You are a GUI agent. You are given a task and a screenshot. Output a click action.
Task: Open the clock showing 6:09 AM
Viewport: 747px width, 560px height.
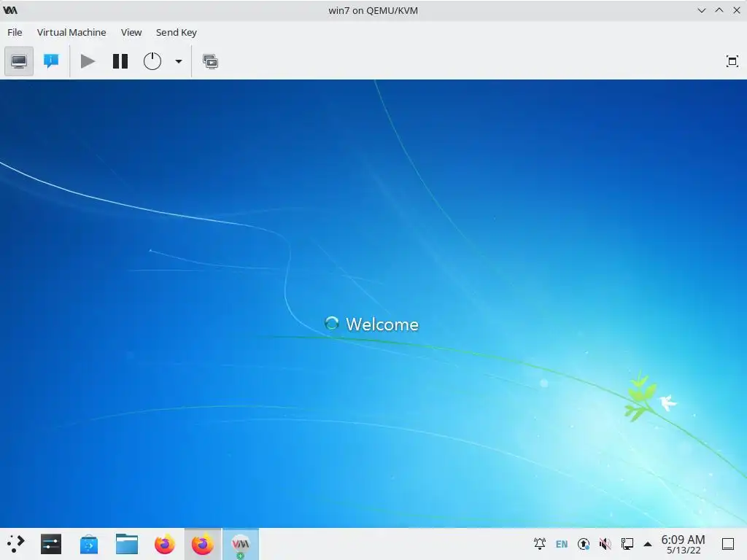coord(683,544)
